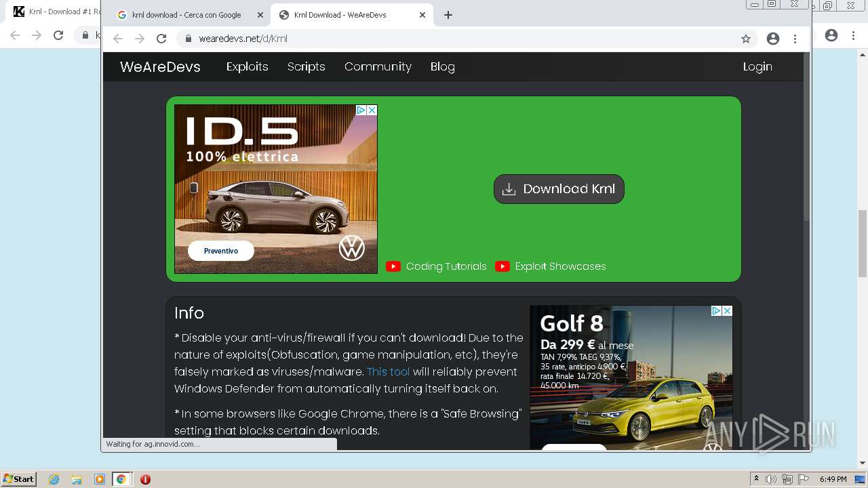Image resolution: width=868 pixels, height=488 pixels.
Task: Open Exploit Showcases YouTube link
Action: 560,266
